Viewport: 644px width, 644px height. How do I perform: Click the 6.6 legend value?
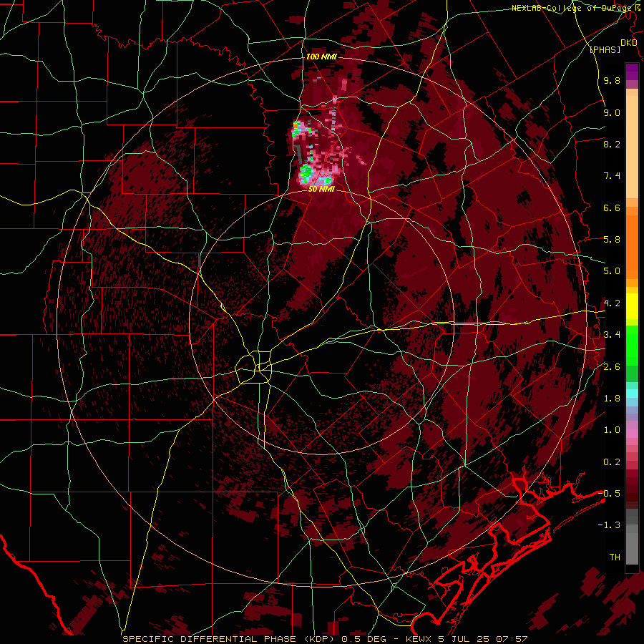tap(612, 208)
